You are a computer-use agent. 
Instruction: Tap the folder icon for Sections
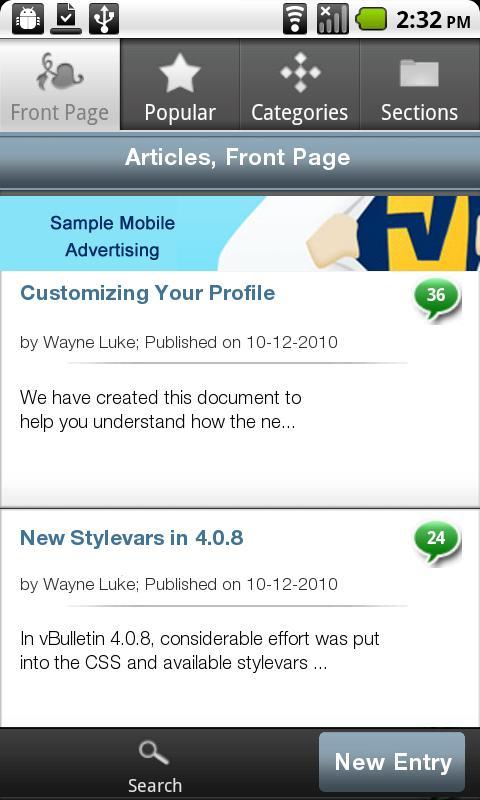point(419,73)
